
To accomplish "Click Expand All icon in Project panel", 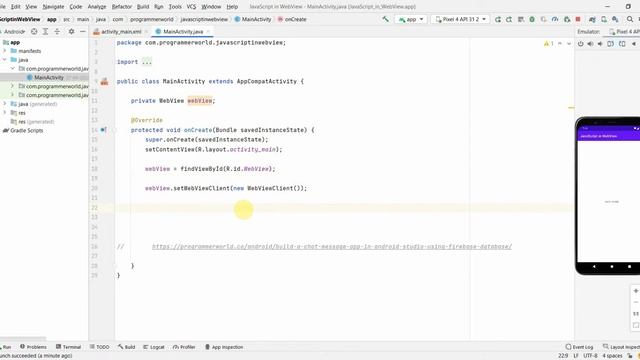I will pos(46,31).
